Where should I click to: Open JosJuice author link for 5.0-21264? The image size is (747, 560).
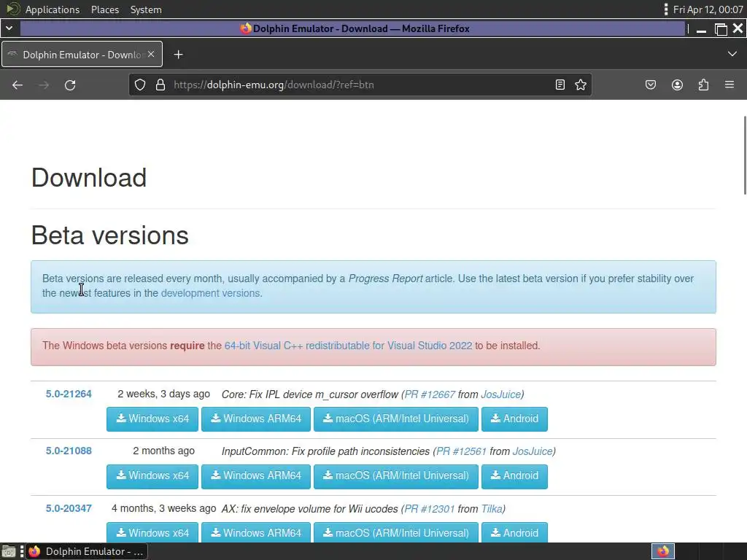click(500, 394)
